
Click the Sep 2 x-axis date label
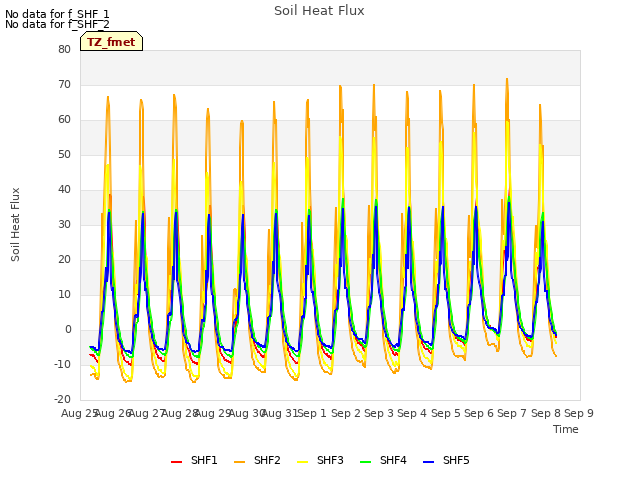[x=346, y=413]
